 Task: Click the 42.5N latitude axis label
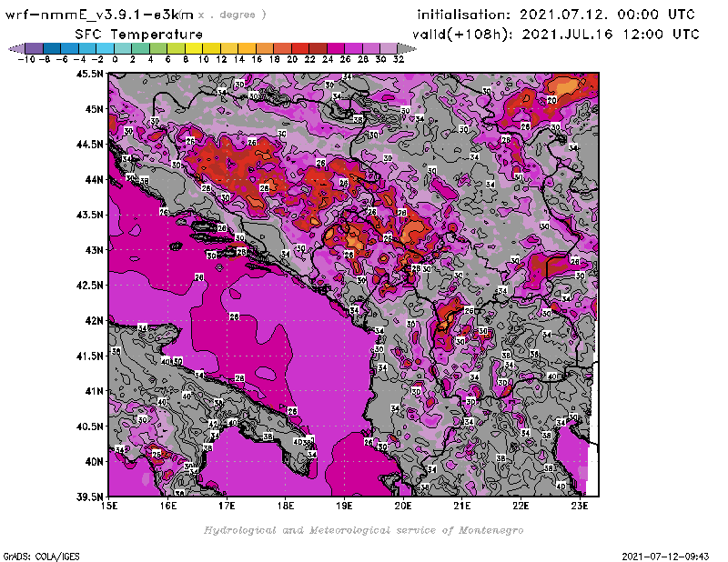coord(89,286)
